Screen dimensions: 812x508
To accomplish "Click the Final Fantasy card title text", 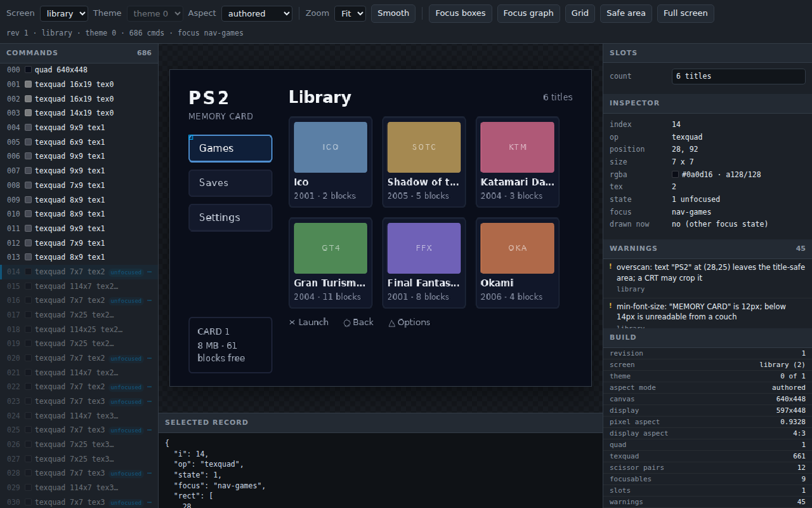I will (x=424, y=283).
